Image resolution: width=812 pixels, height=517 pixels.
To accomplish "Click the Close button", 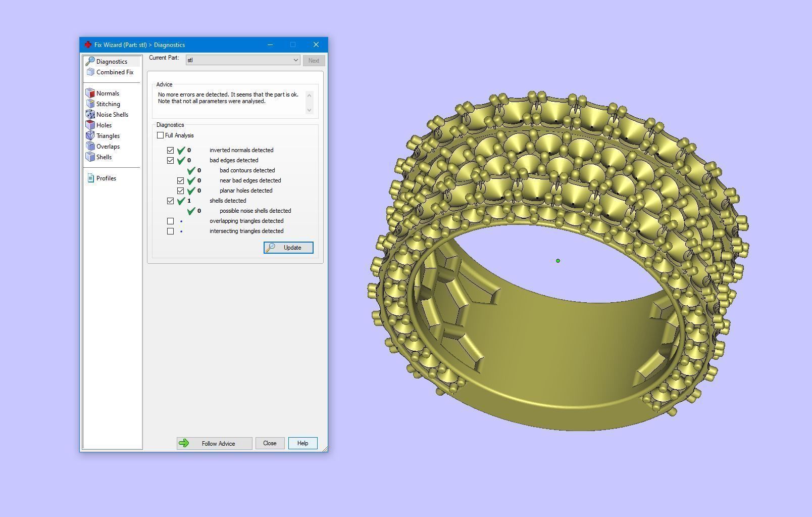I will pyautogui.click(x=270, y=443).
